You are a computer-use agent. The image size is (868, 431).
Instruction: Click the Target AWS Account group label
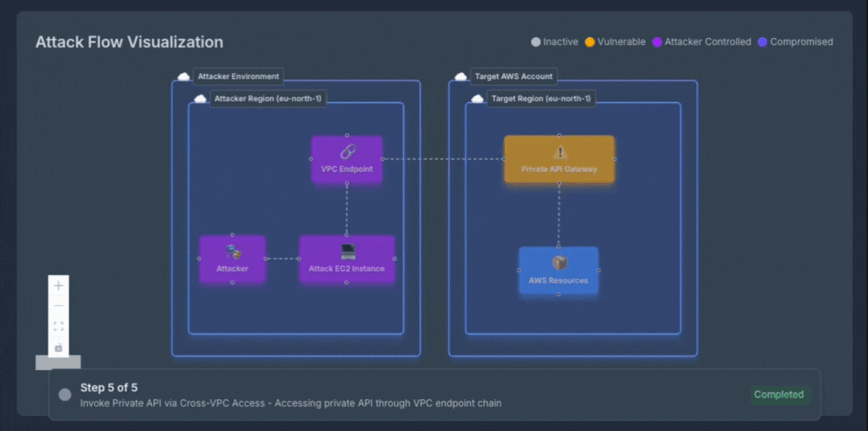tap(514, 76)
